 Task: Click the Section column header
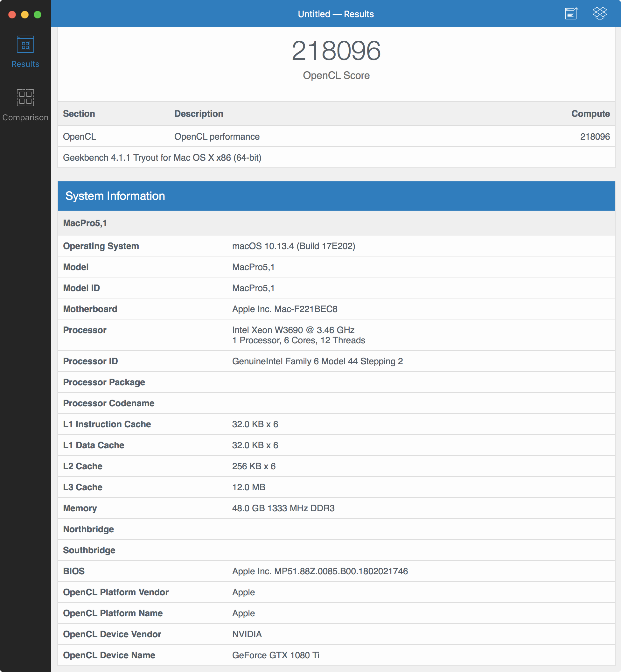79,114
